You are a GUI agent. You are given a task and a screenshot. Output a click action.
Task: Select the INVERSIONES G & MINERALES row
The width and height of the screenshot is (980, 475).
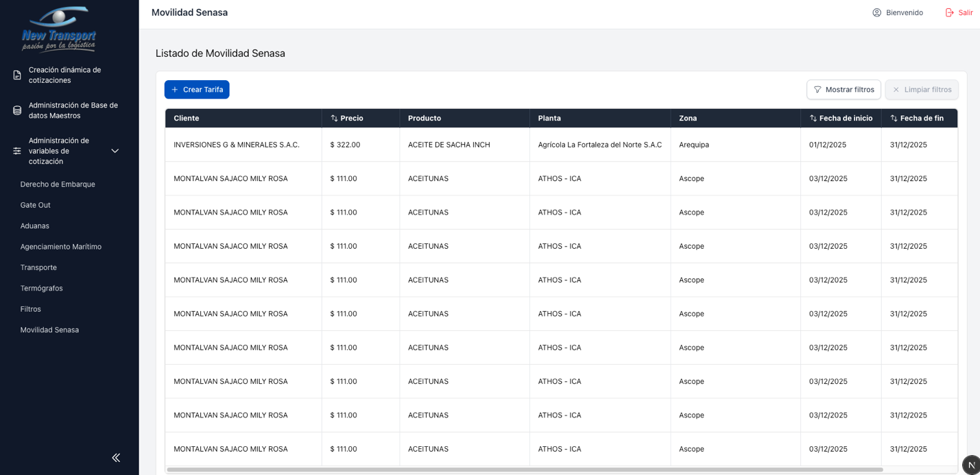coord(237,145)
